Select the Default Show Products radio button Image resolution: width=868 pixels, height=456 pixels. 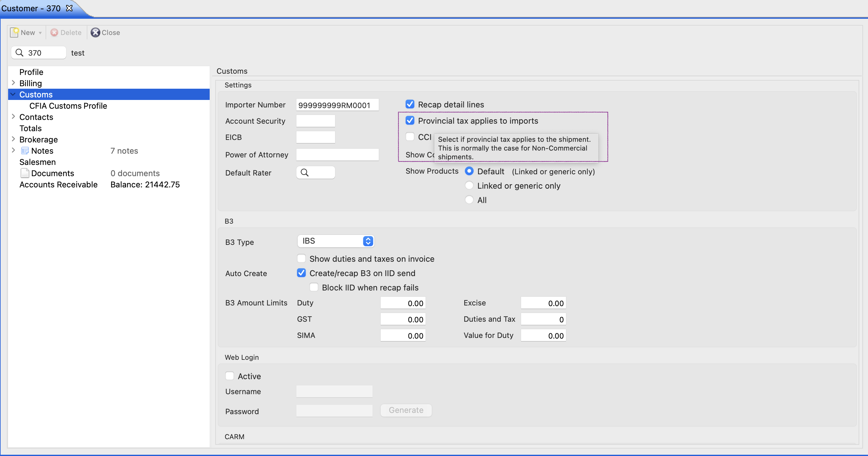tap(469, 171)
